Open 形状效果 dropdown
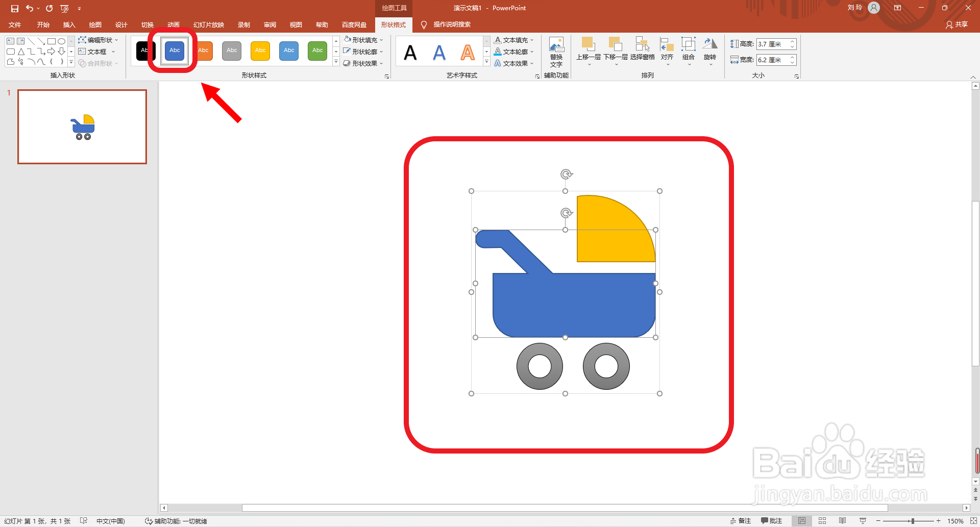The height and width of the screenshot is (527, 980). click(363, 63)
